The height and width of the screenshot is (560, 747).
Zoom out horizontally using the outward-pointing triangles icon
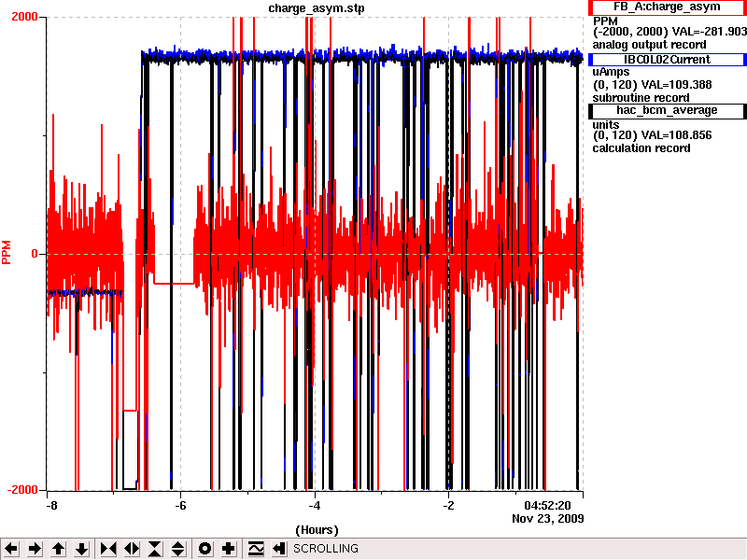click(132, 549)
